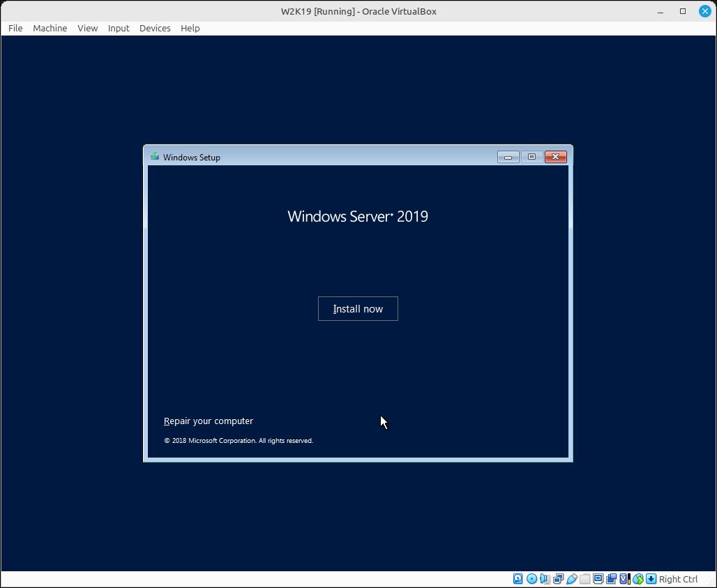Click the keyboard capture arrow icon

(x=651, y=579)
